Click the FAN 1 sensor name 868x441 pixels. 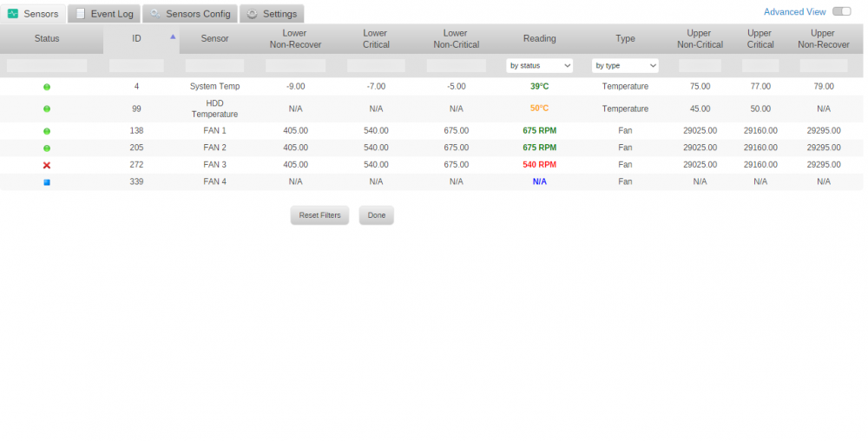[214, 130]
